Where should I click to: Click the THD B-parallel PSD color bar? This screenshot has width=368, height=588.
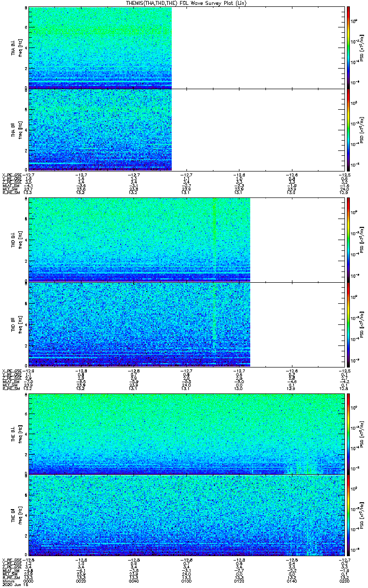point(348,324)
